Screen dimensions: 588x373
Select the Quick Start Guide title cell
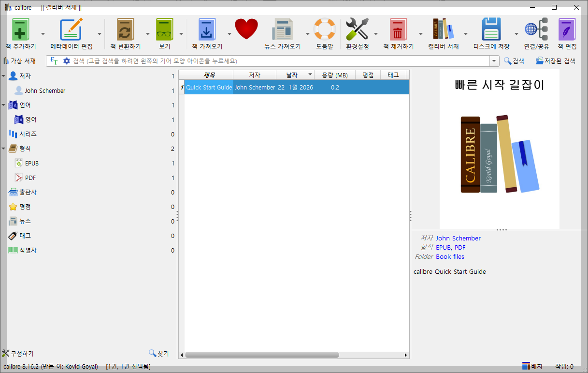[x=209, y=88]
